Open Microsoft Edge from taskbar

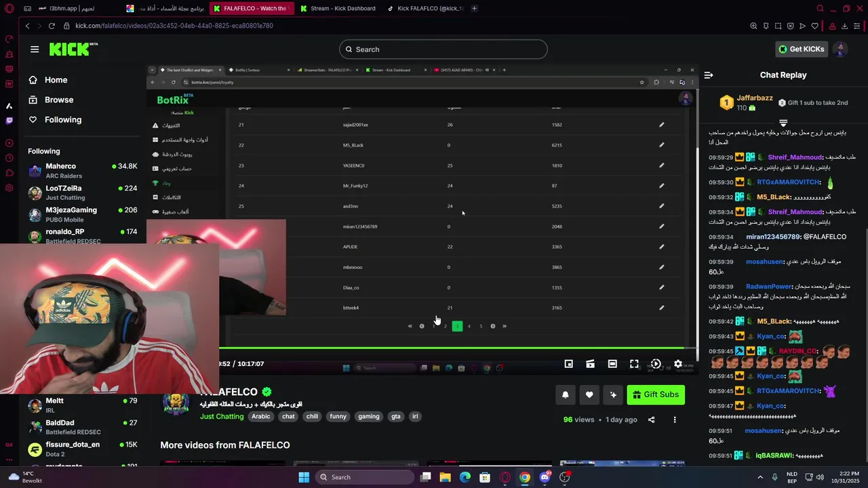tap(465, 477)
